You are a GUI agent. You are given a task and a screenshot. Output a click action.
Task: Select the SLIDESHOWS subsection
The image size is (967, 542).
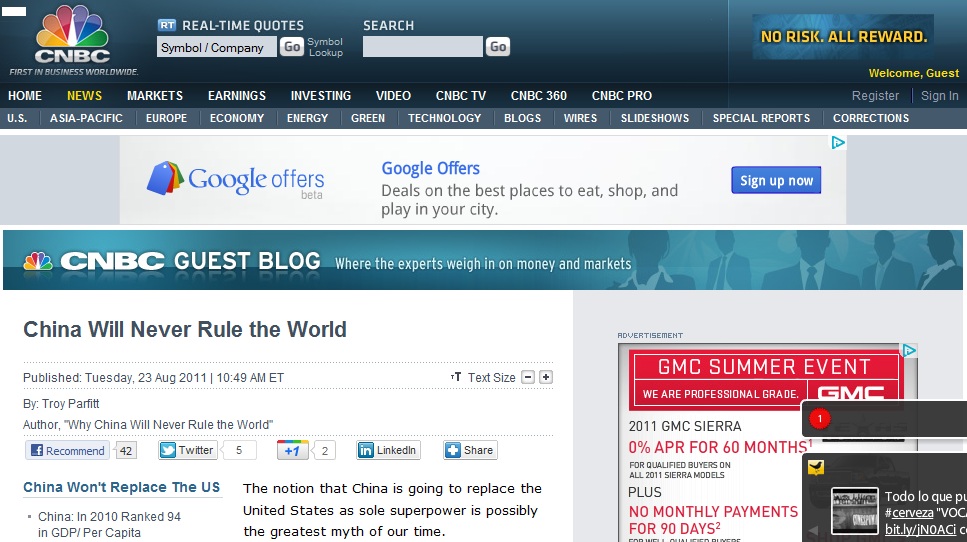(655, 118)
